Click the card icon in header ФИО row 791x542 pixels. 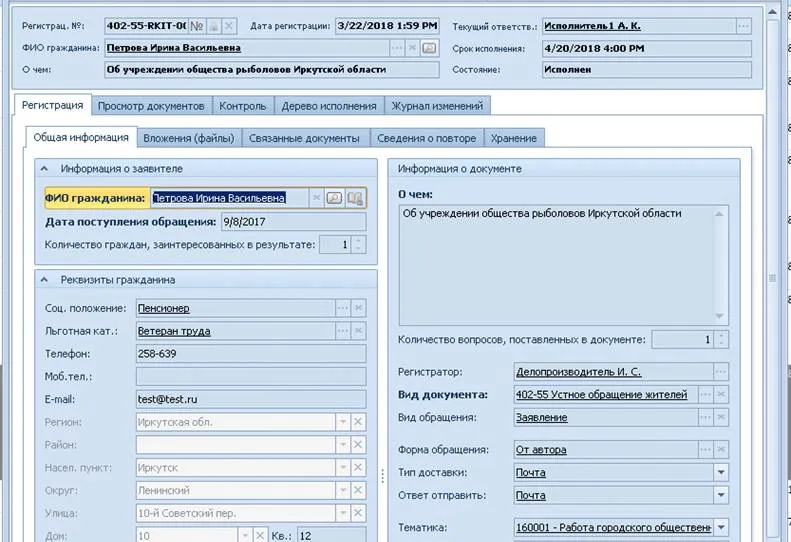(429, 48)
